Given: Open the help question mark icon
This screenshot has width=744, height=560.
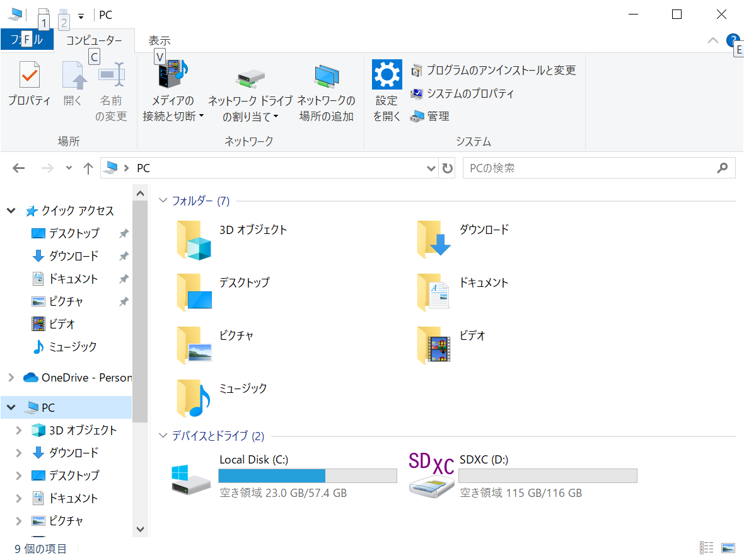Looking at the screenshot, I should (x=733, y=40).
